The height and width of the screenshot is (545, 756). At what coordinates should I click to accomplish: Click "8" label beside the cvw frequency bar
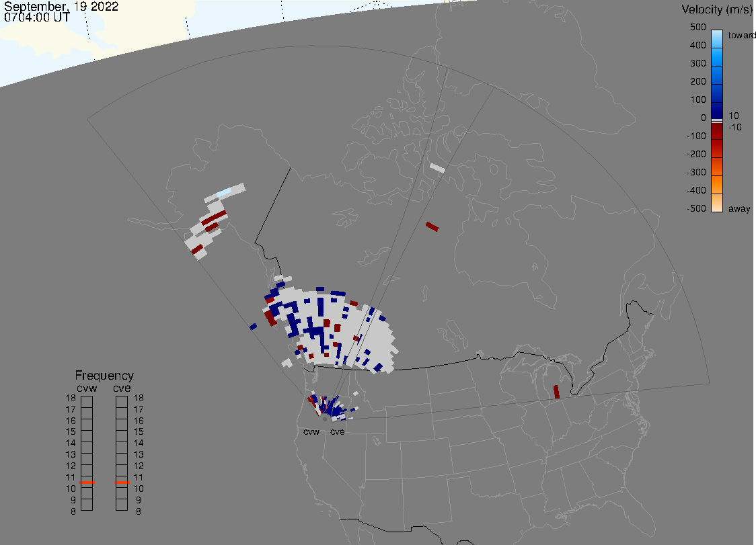pos(73,511)
